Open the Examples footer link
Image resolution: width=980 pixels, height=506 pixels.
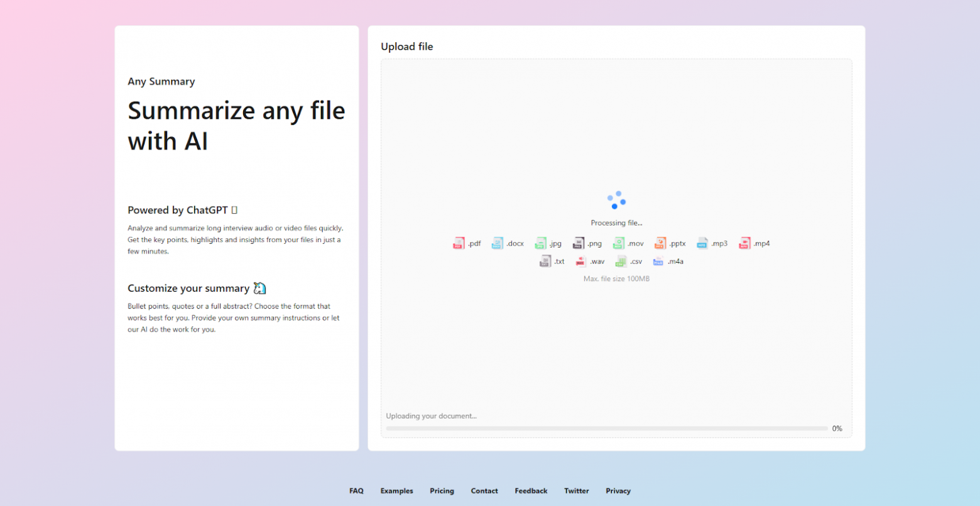tap(396, 491)
